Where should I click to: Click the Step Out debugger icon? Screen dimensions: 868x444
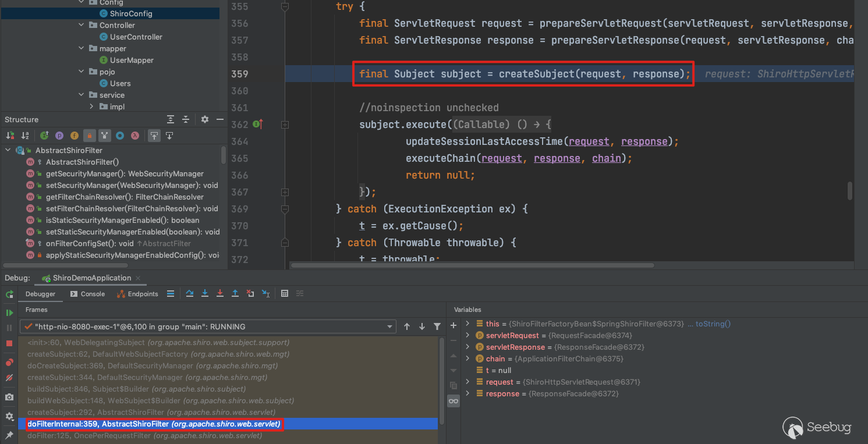point(235,294)
